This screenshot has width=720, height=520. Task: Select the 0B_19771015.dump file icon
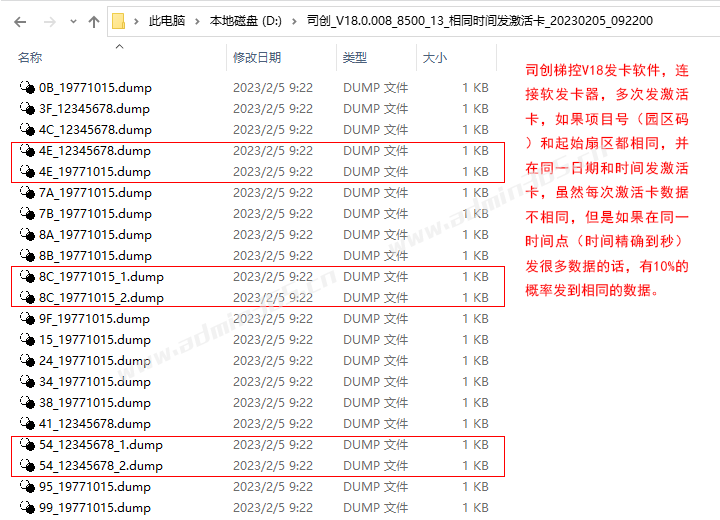coord(28,87)
